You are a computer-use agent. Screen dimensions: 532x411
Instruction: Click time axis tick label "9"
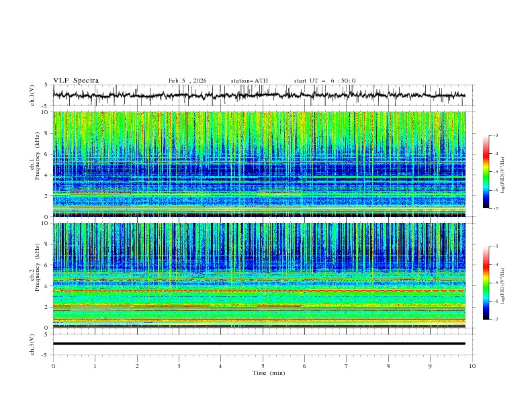pyautogui.click(x=430, y=366)
